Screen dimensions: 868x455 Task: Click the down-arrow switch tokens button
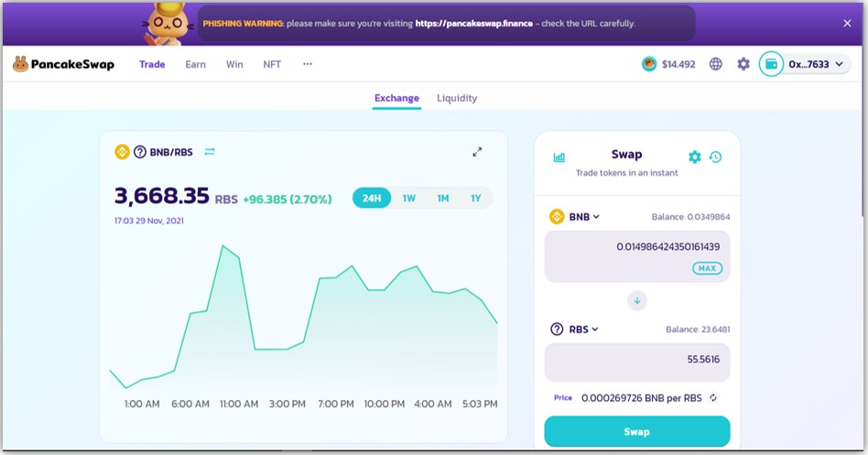637,300
